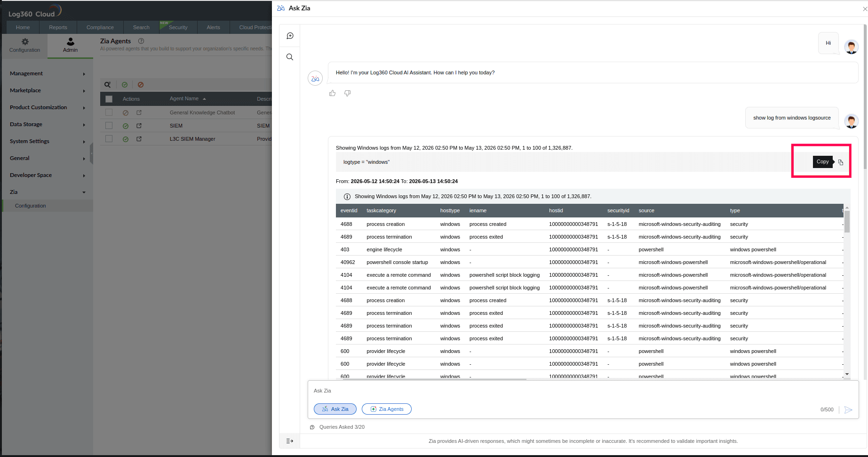This screenshot has height=457, width=868.
Task: Click the 'show log from windows logsource' message
Action: (x=792, y=118)
